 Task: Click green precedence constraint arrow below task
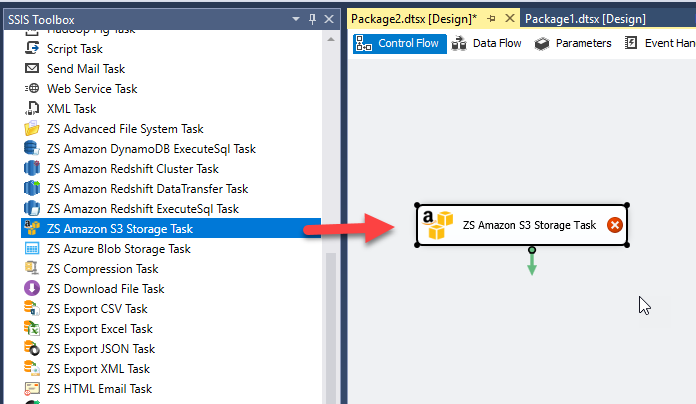point(532,262)
